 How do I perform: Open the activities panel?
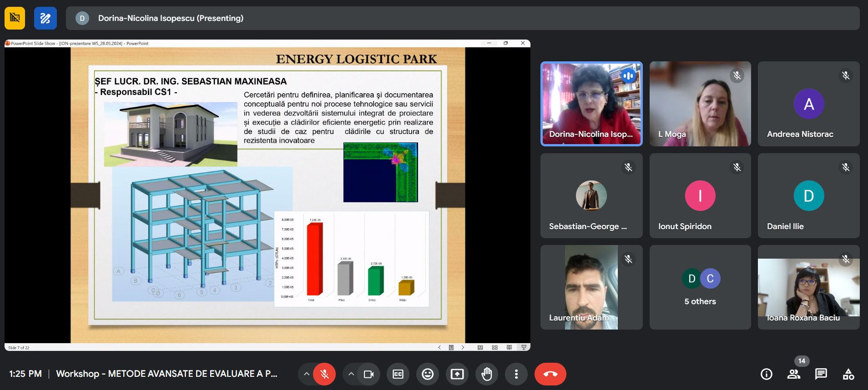(x=848, y=374)
